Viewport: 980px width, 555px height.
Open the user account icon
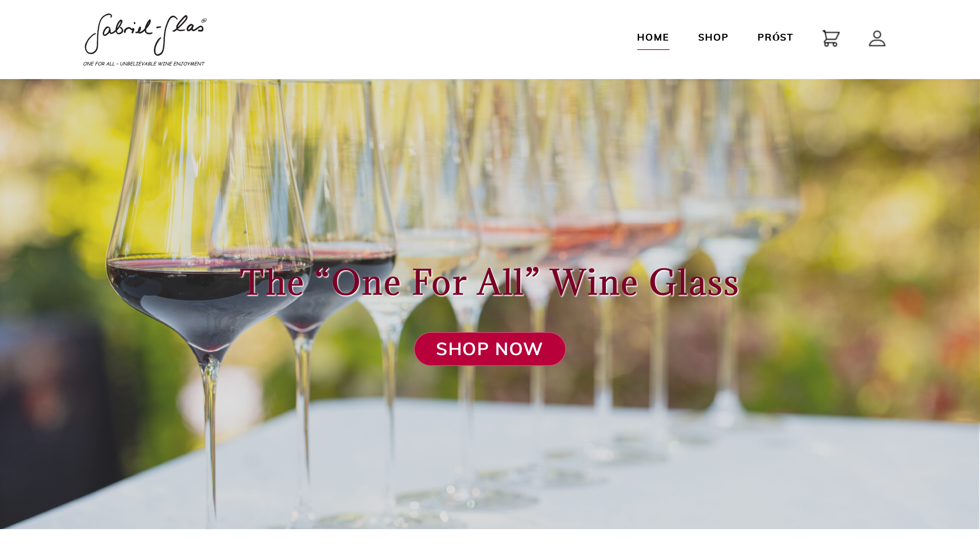click(x=877, y=38)
